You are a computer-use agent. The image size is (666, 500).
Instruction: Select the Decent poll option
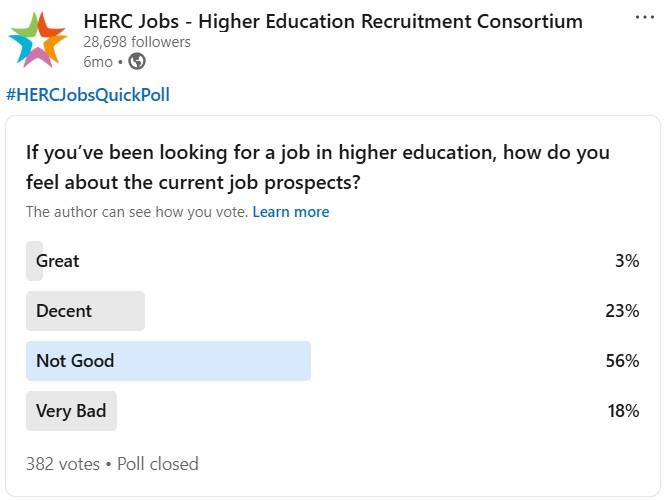pos(64,311)
